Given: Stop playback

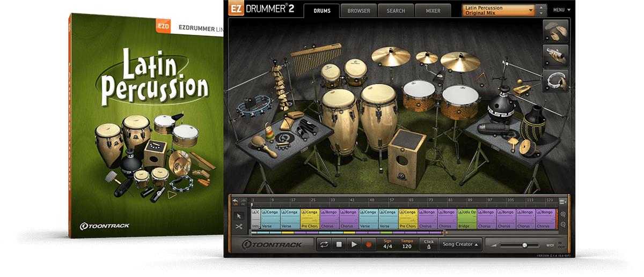Looking at the screenshot, I should pos(339,244).
